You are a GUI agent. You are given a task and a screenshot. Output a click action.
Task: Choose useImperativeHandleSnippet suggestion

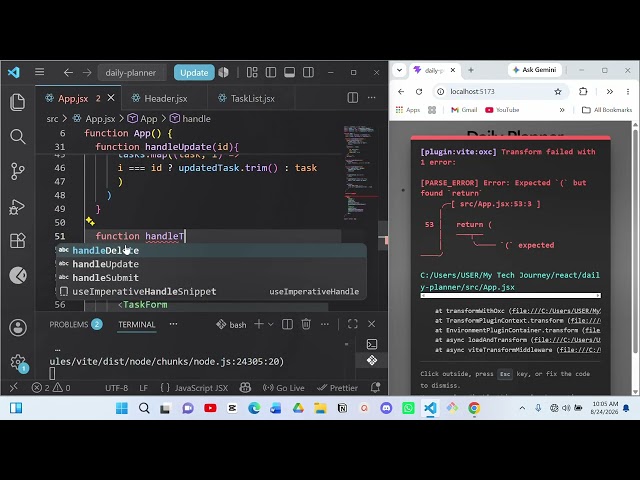tap(211, 291)
